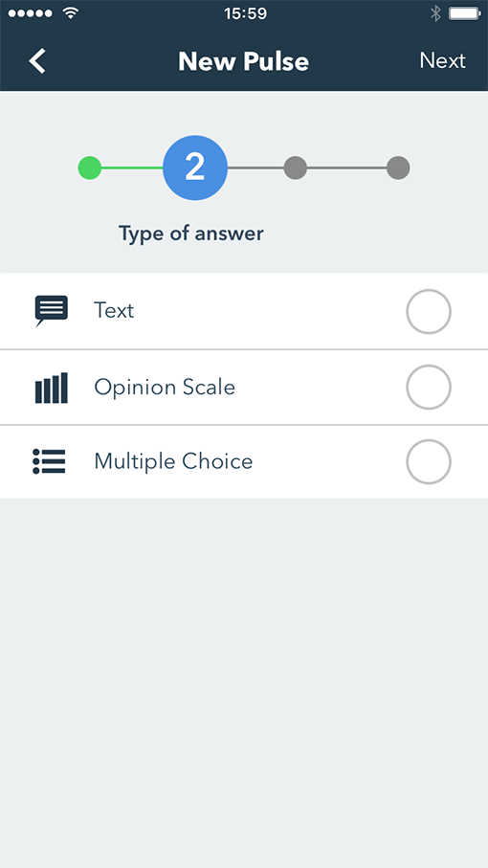Tap Next in the top bar

tap(443, 60)
